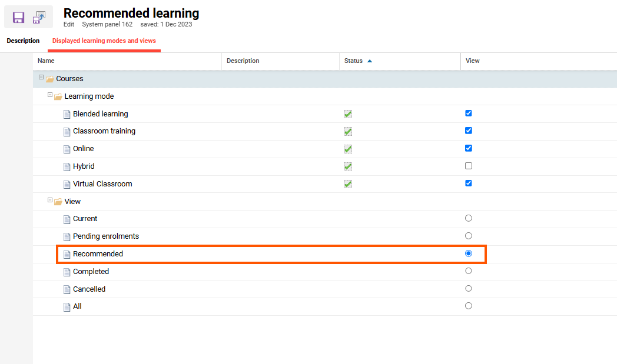Collapse the View tree node

pos(50,201)
